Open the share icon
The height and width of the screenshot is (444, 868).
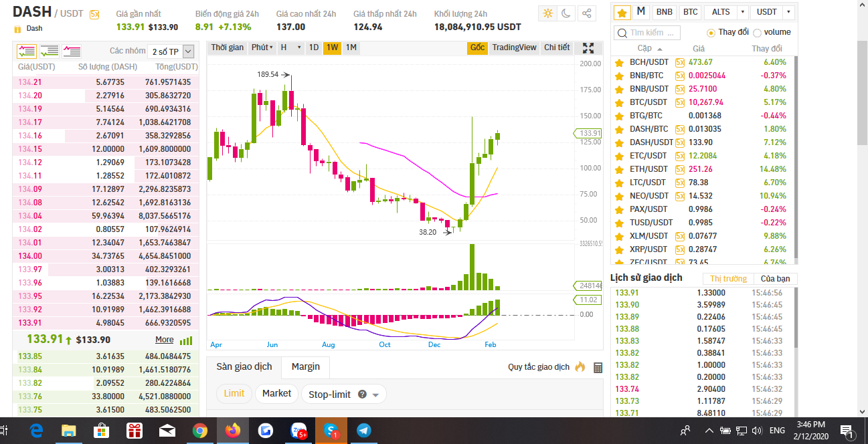(586, 13)
